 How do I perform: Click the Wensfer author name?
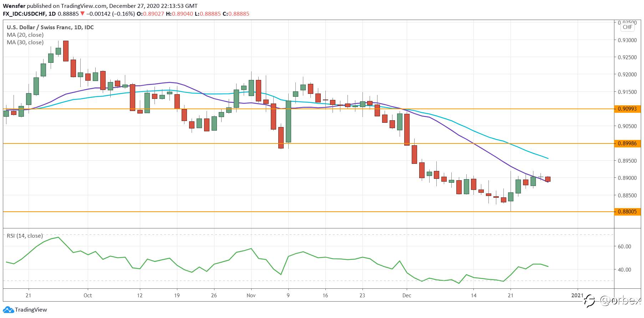pos(14,6)
